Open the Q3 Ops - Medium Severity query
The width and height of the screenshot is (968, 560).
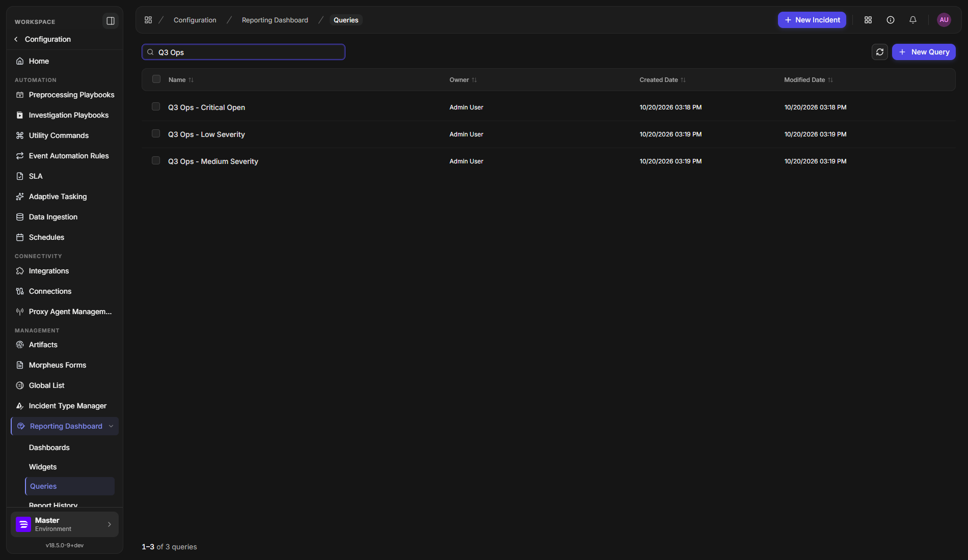click(213, 161)
